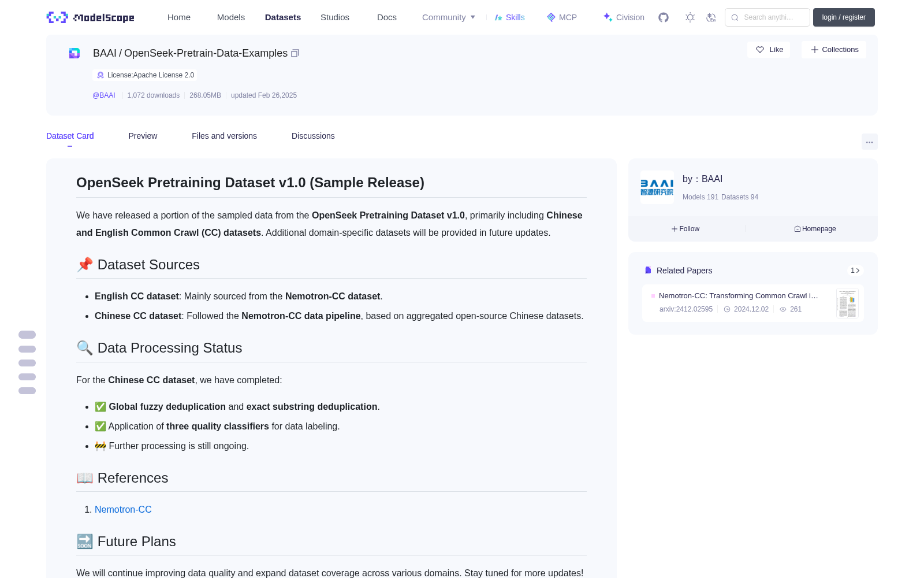Focus the search anything field
The width and height of the screenshot is (924, 578).
(767, 17)
